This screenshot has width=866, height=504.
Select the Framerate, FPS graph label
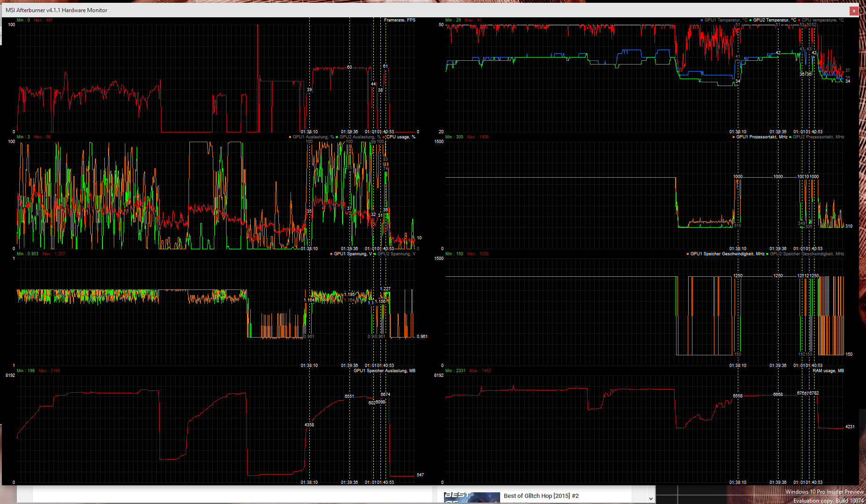pyautogui.click(x=400, y=20)
